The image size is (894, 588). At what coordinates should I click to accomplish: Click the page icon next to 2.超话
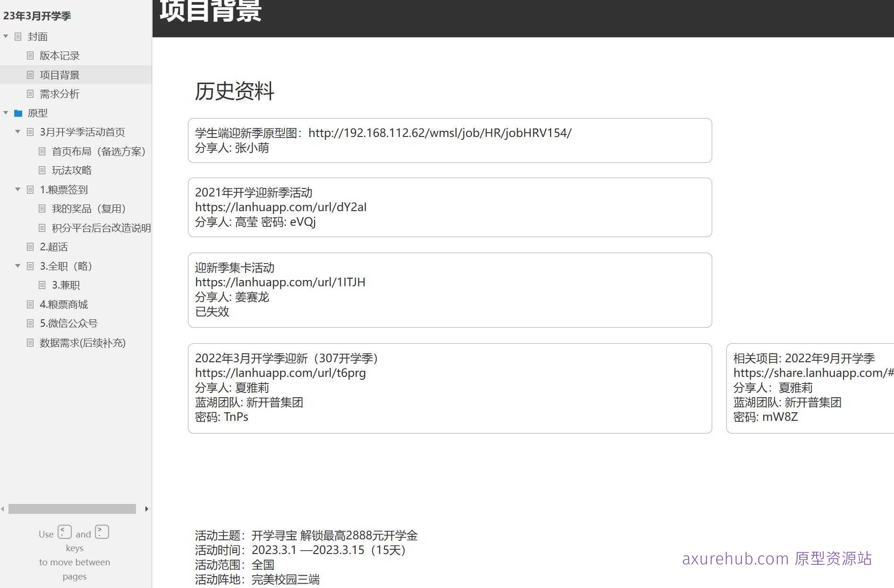click(30, 247)
